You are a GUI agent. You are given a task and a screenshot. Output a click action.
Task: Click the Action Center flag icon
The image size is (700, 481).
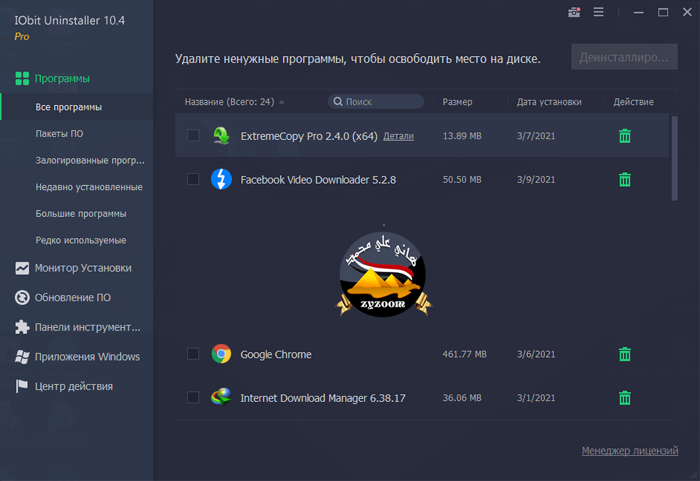[x=21, y=386]
